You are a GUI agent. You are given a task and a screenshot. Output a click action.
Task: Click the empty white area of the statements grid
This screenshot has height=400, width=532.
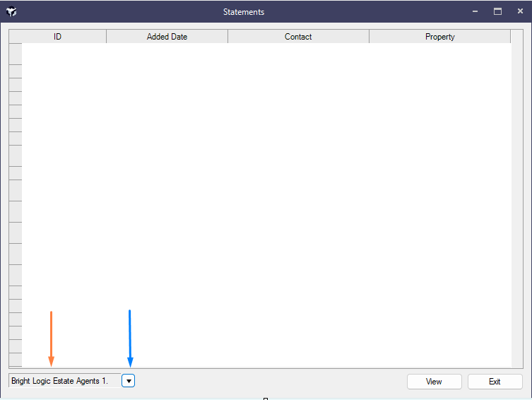[x=266, y=198]
